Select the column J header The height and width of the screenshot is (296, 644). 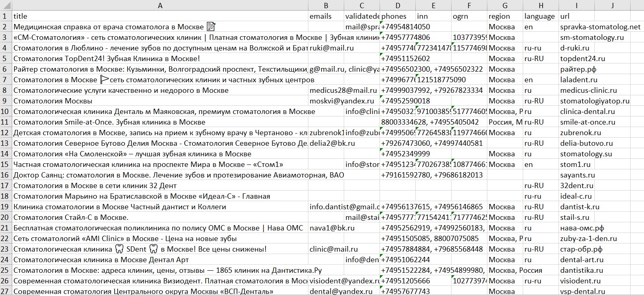pyautogui.click(x=612, y=6)
